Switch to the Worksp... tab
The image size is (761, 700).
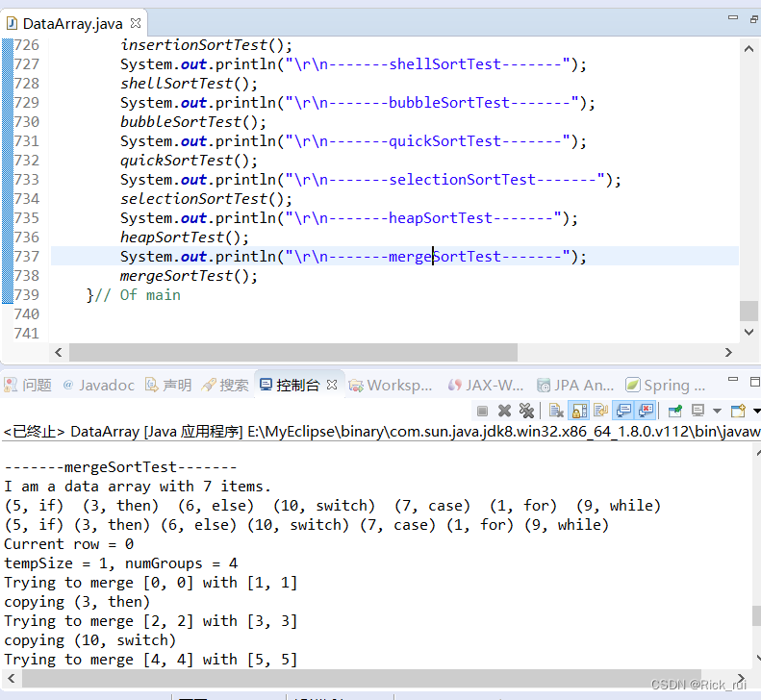click(391, 386)
